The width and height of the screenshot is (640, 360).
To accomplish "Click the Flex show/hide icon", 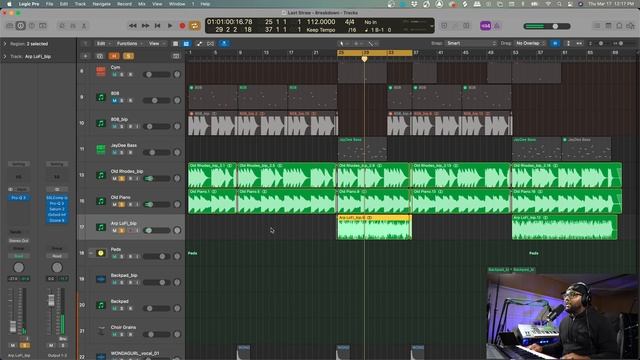I will click(210, 43).
